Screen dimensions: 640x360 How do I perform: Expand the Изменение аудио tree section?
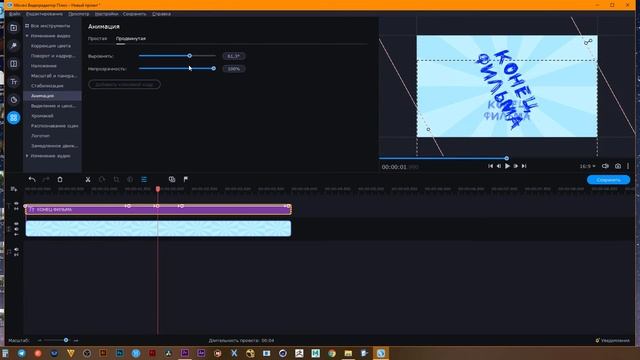tap(27, 156)
